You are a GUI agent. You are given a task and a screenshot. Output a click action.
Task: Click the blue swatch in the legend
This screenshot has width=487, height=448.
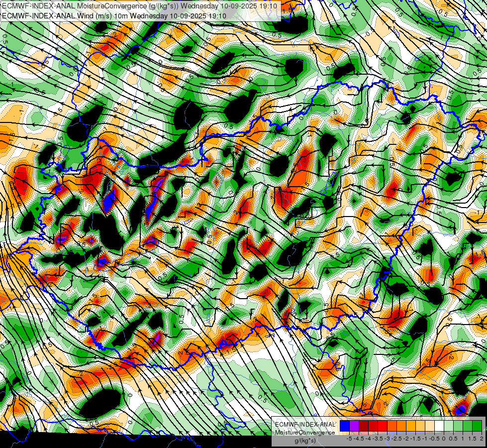point(345,426)
